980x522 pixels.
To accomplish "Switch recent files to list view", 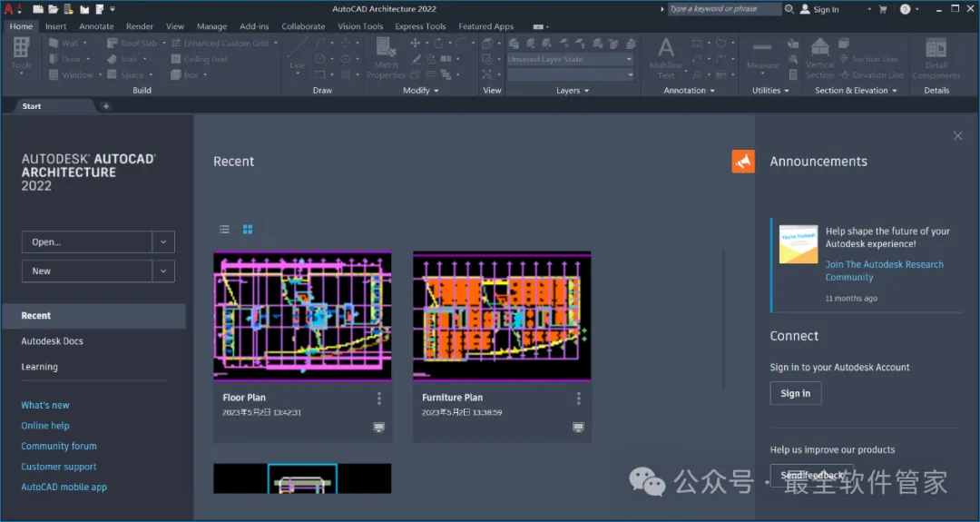I will [224, 230].
